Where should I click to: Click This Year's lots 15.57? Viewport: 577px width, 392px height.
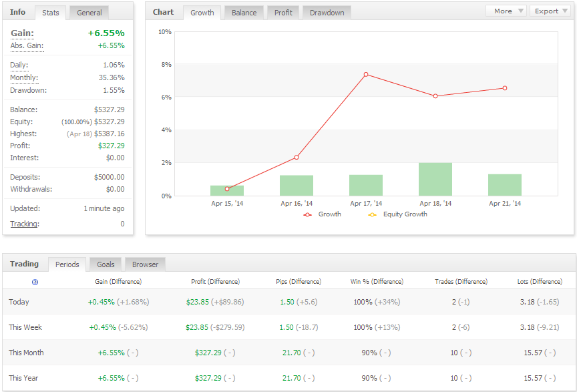533,378
